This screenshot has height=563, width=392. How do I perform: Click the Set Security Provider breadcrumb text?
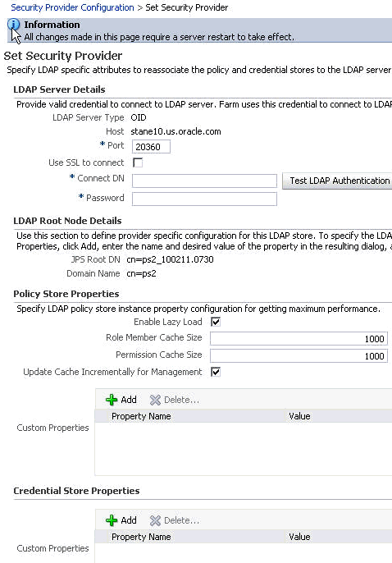[x=186, y=7]
